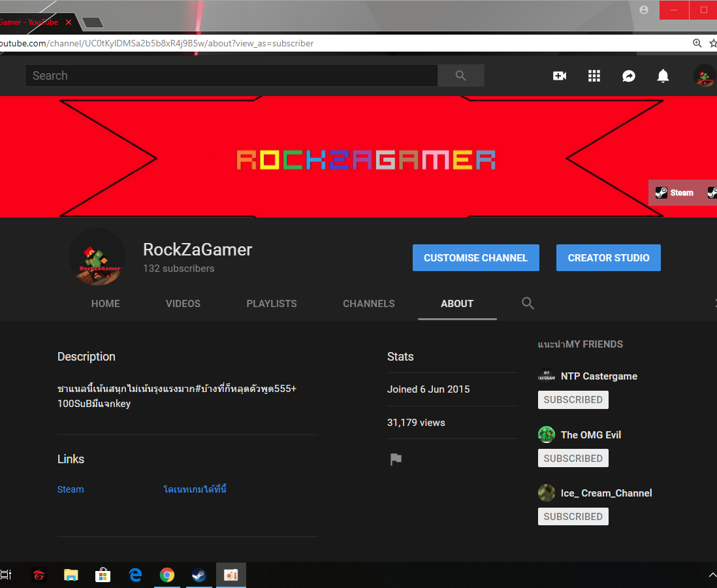Toggle SUBSCRIBED for The OMG Evil
Screen dimensions: 717x588
573,458
